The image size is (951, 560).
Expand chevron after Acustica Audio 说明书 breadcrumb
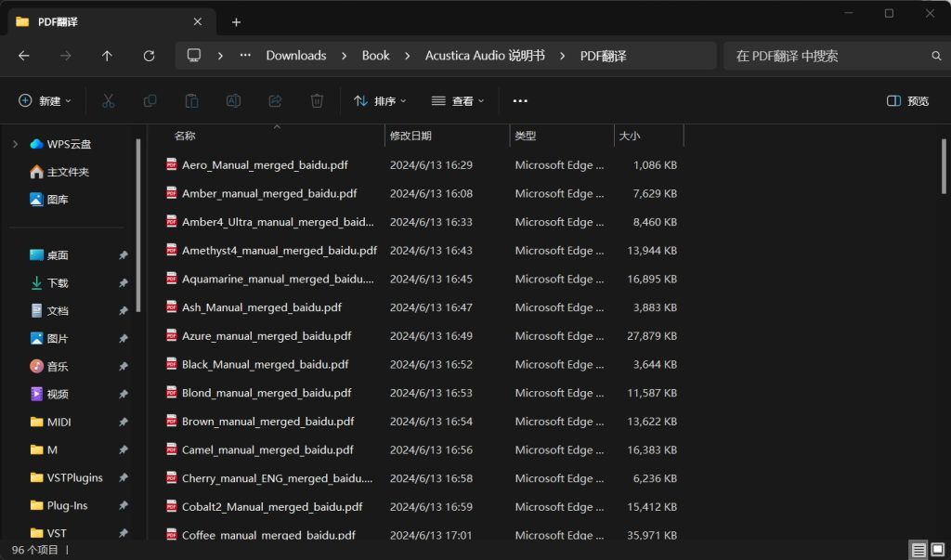click(x=562, y=56)
